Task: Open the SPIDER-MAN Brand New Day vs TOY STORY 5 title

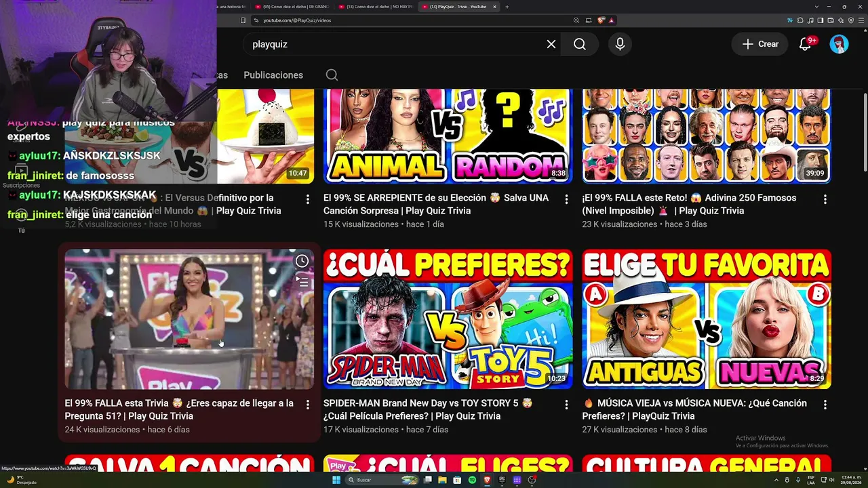Action: point(427,409)
